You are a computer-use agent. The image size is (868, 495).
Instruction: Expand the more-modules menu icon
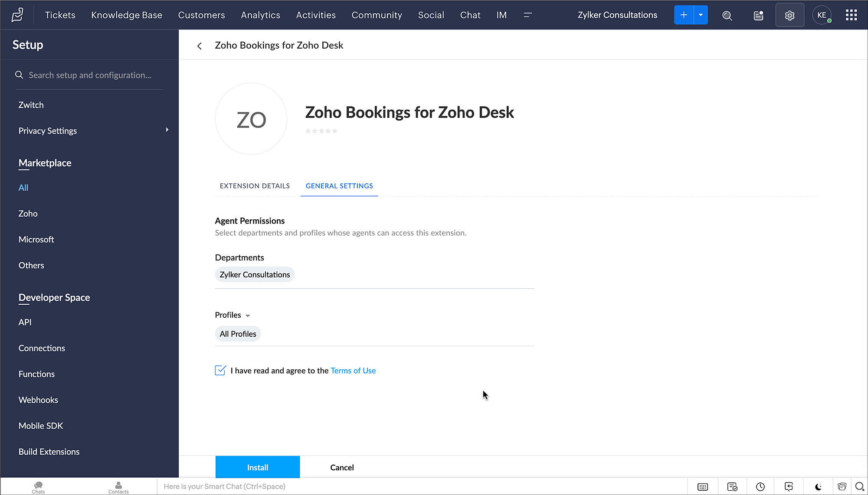tap(527, 15)
